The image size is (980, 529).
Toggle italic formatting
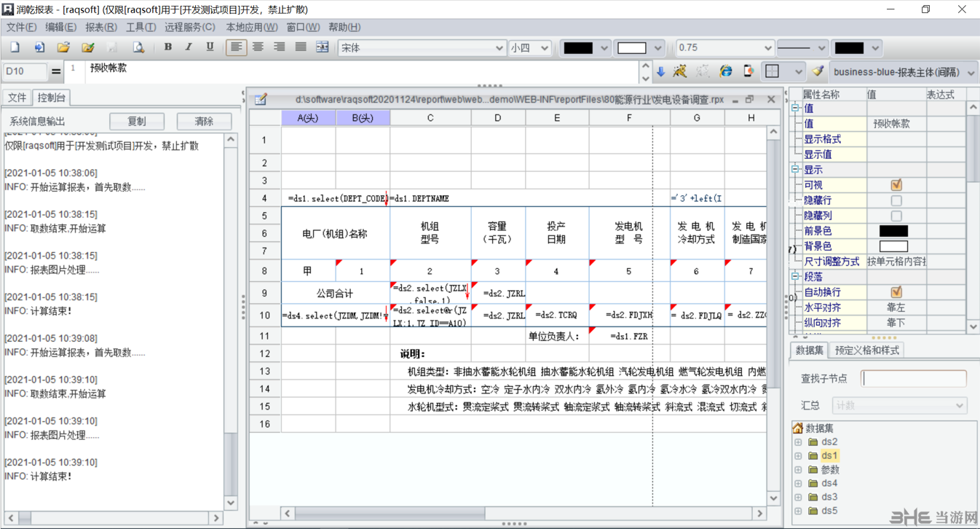pos(189,47)
